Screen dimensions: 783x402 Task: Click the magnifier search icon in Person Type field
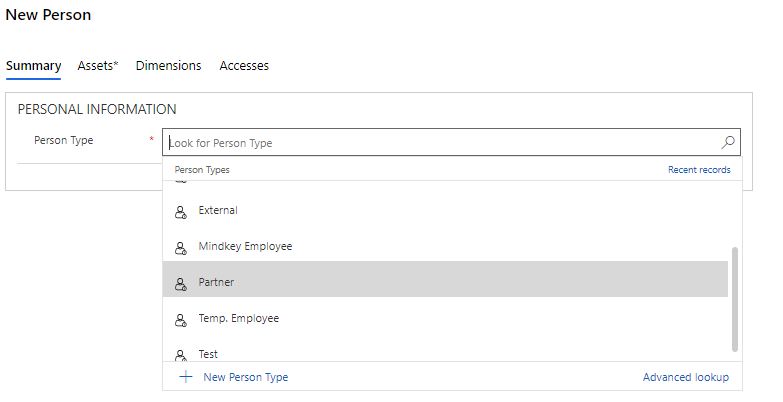click(x=728, y=142)
